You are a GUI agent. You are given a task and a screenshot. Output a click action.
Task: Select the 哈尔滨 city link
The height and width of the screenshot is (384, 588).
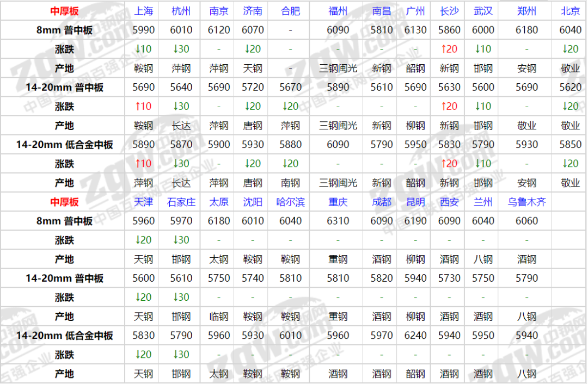tap(290, 202)
